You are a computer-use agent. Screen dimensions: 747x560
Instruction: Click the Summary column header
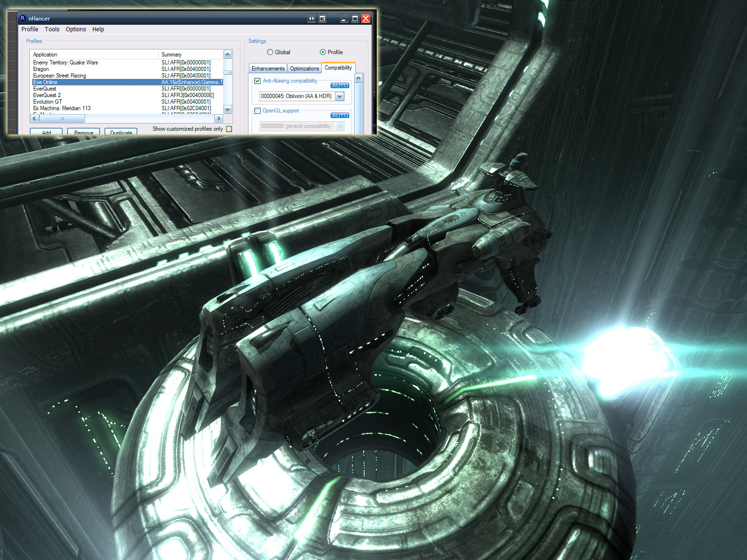pos(191,55)
